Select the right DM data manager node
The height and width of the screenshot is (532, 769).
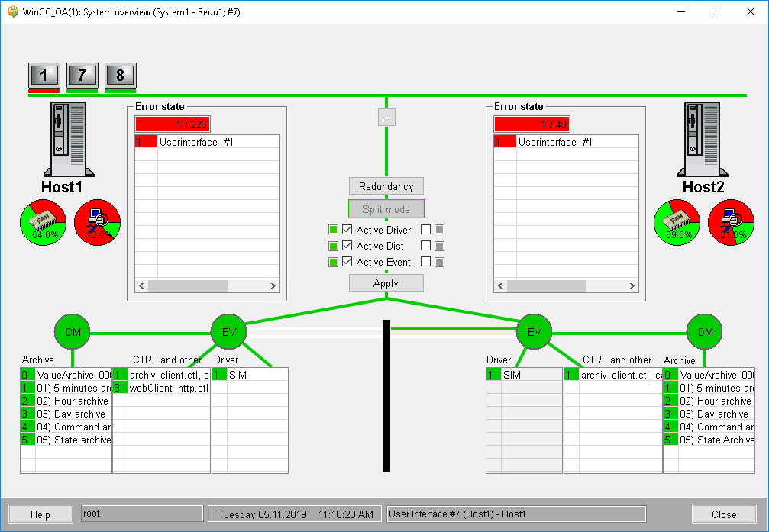[x=704, y=332]
